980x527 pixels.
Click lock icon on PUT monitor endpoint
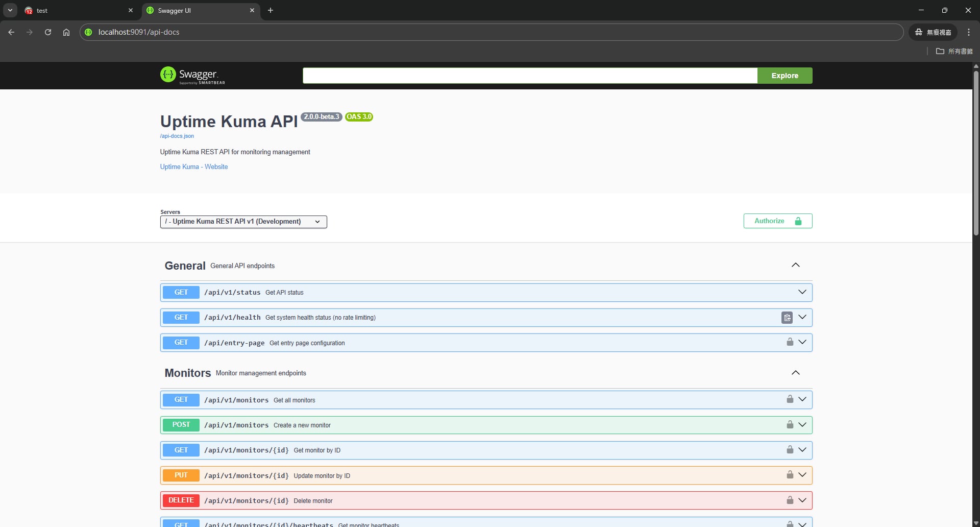click(x=790, y=475)
